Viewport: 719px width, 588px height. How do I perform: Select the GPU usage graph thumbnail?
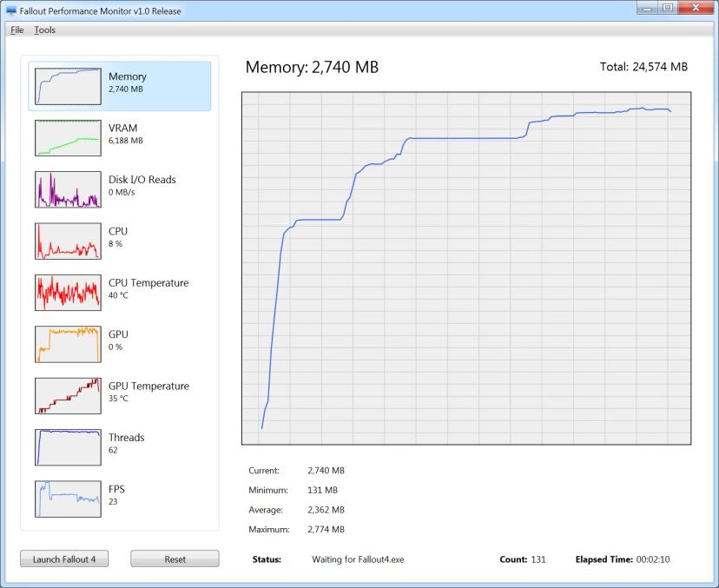68,345
